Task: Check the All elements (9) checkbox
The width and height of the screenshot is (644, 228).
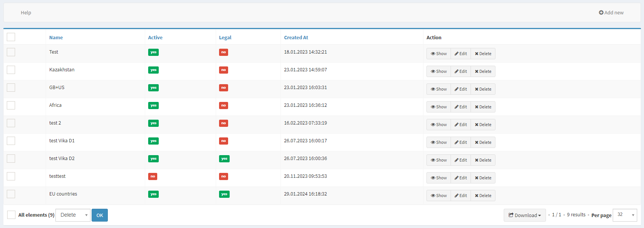Action: click(11, 215)
